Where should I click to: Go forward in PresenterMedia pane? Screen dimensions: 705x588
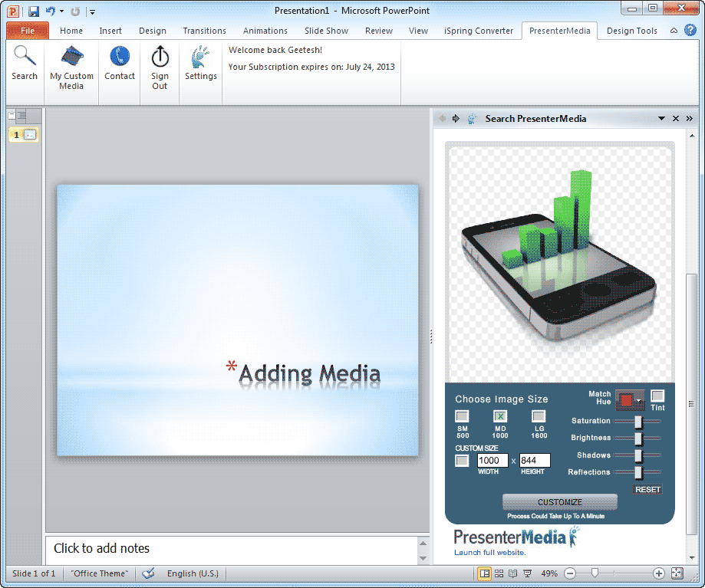(x=456, y=119)
